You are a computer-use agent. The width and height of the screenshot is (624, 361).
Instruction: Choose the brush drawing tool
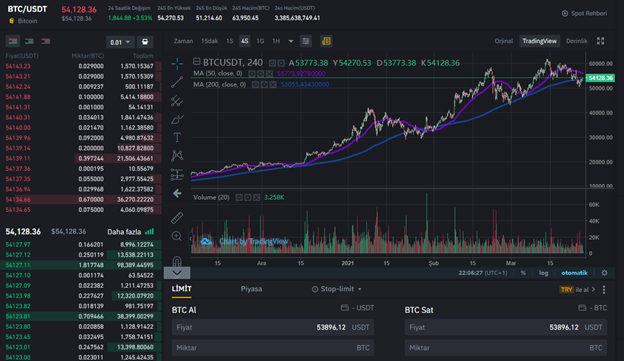coord(177,119)
